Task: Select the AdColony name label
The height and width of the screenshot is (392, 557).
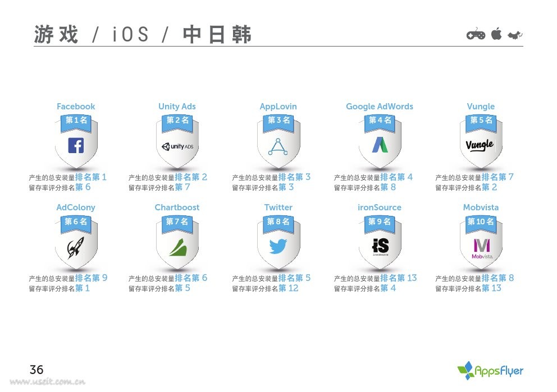Action: (x=76, y=207)
